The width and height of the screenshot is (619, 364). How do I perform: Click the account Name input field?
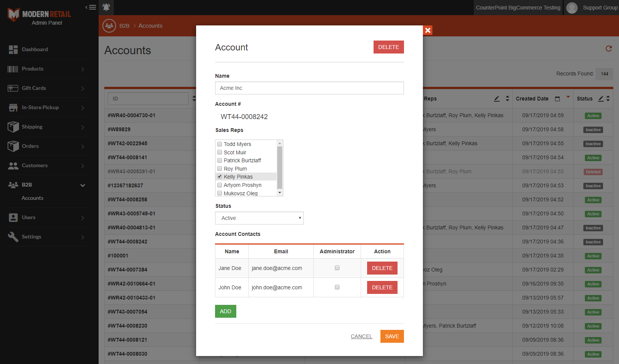309,88
